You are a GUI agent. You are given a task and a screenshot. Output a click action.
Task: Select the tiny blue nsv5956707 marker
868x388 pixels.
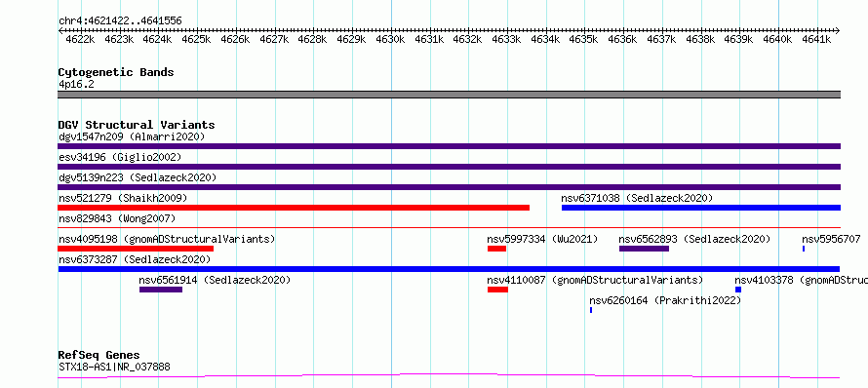tap(804, 249)
